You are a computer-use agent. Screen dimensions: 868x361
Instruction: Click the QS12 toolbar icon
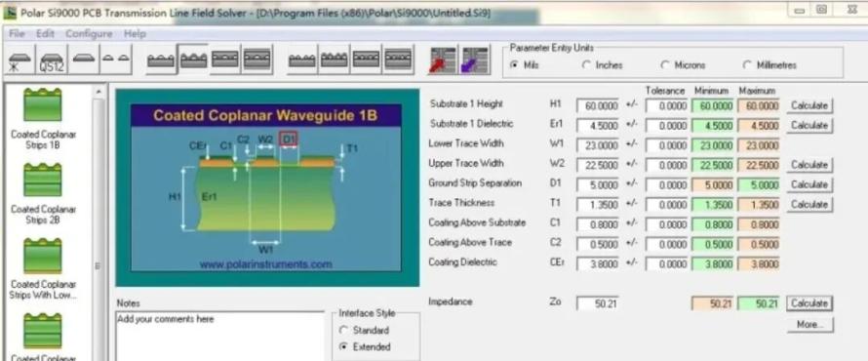click(52, 60)
